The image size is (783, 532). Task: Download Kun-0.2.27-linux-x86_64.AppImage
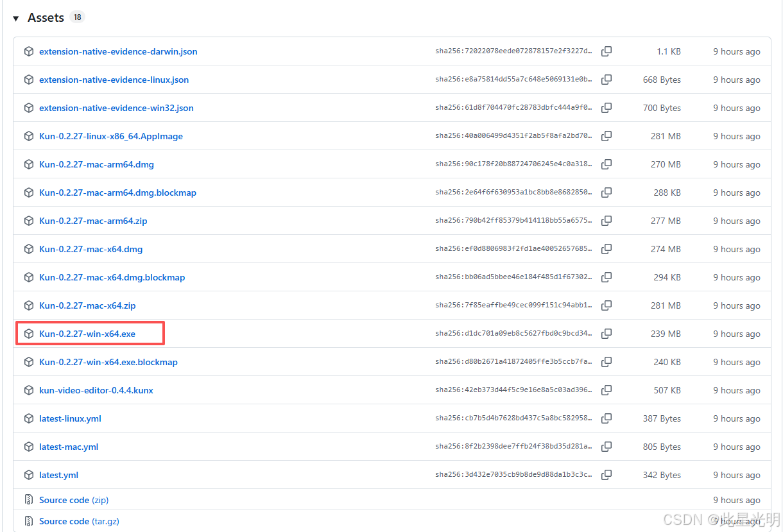tap(111, 136)
